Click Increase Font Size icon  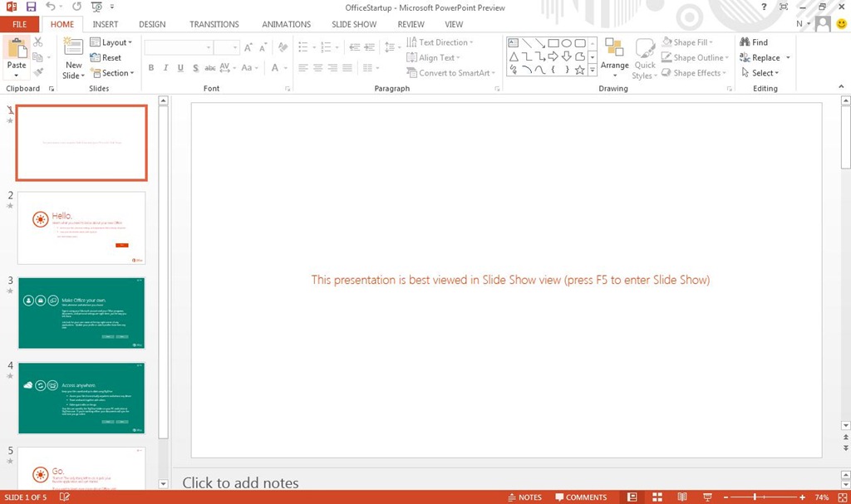pos(248,47)
